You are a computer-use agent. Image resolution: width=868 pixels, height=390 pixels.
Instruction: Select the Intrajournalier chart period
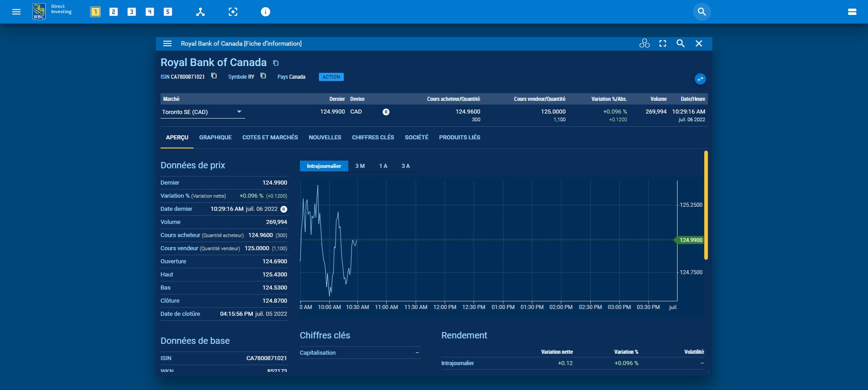[324, 166]
